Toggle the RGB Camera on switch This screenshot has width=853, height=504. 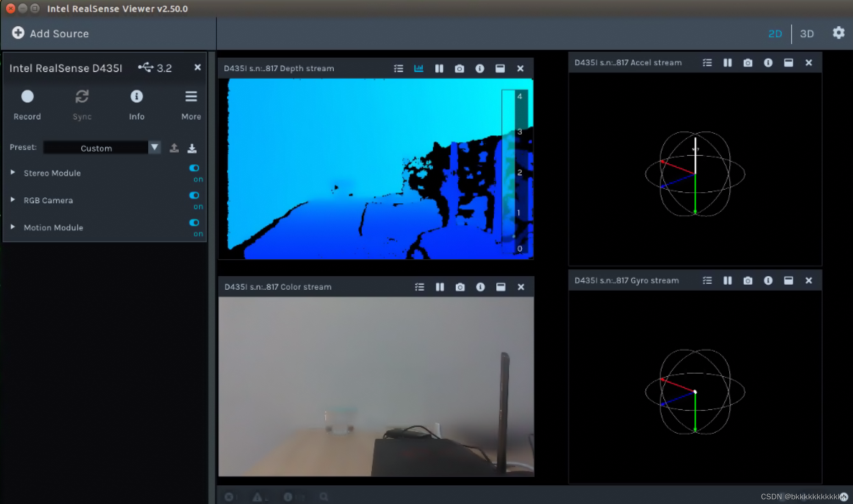tap(194, 195)
